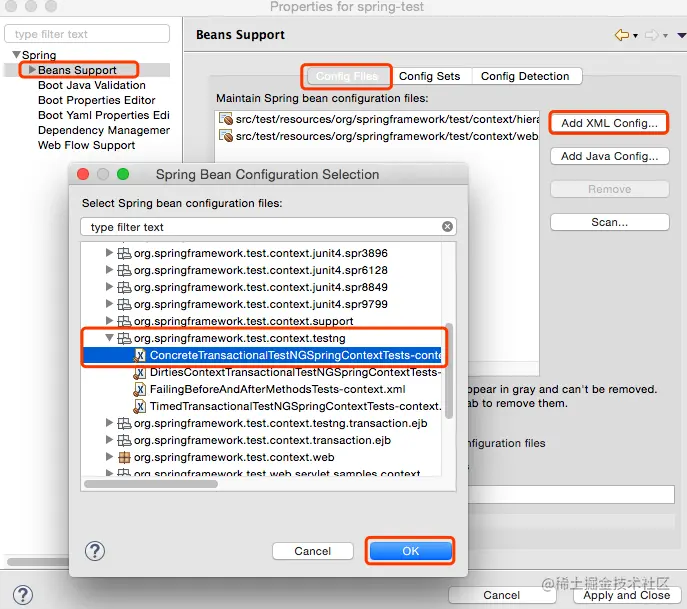
Task: Click the package icon for testng.transaction.ejb
Action: 124,423
